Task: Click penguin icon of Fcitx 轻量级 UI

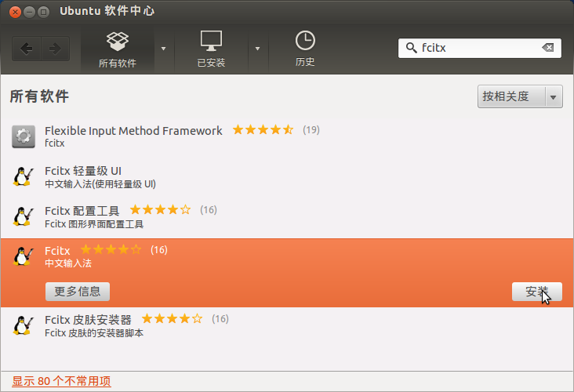Action: pos(24,176)
